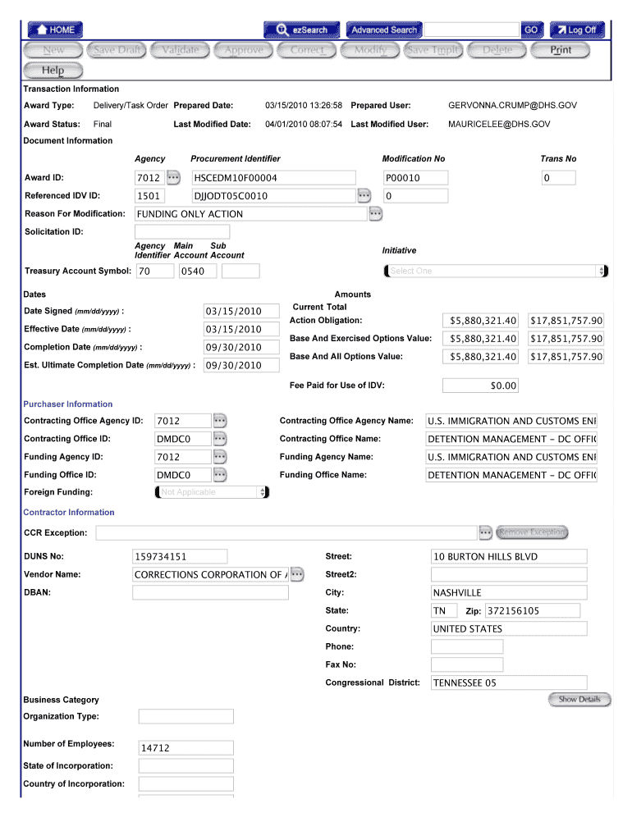
Task: Open ezSearch
Action: (x=301, y=30)
